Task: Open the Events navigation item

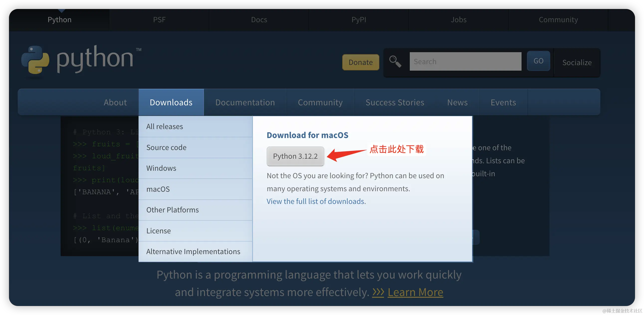Action: 503,102
